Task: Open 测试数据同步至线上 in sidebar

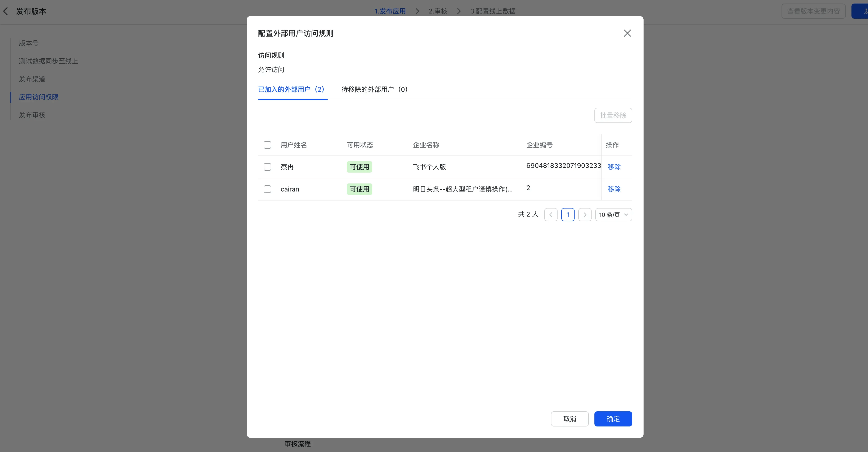Action: 48,61
